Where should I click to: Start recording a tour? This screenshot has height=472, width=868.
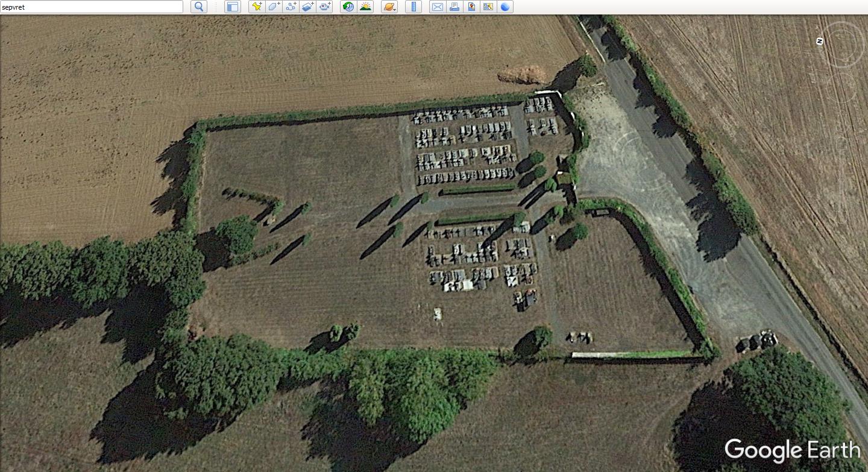[x=324, y=7]
